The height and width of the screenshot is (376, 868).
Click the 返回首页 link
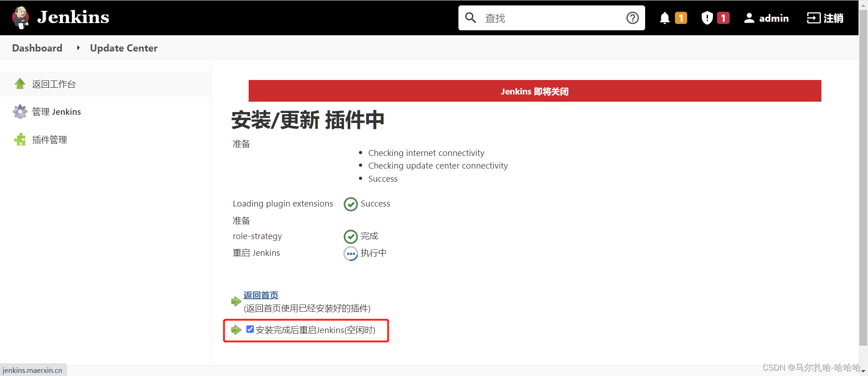coord(261,295)
